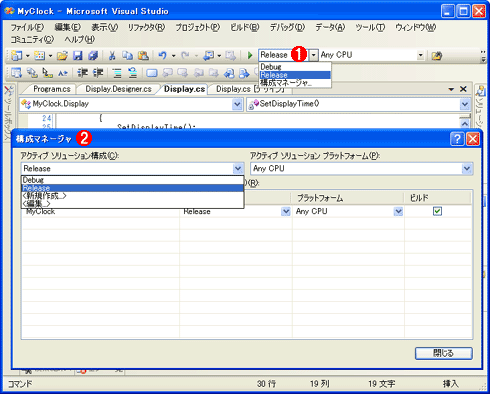This screenshot has height=394, width=490.
Task: Click the Open File folder icon
Action: pyautogui.click(x=62, y=55)
